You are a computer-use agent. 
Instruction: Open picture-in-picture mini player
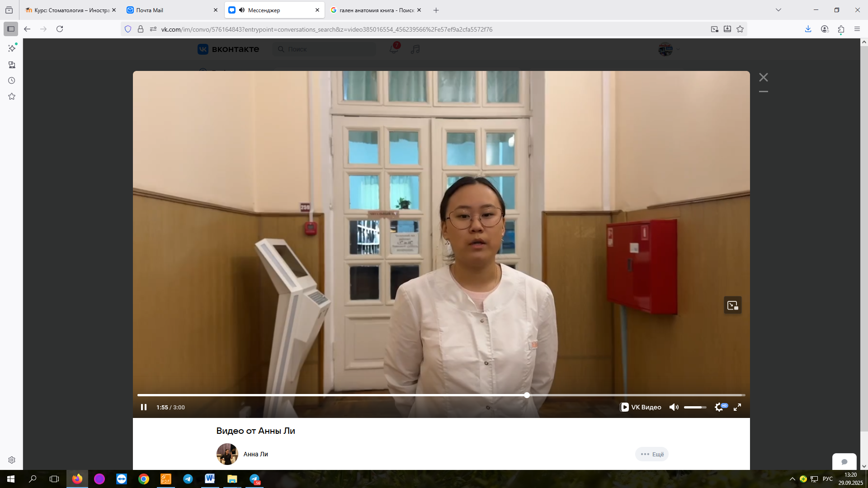(x=732, y=305)
